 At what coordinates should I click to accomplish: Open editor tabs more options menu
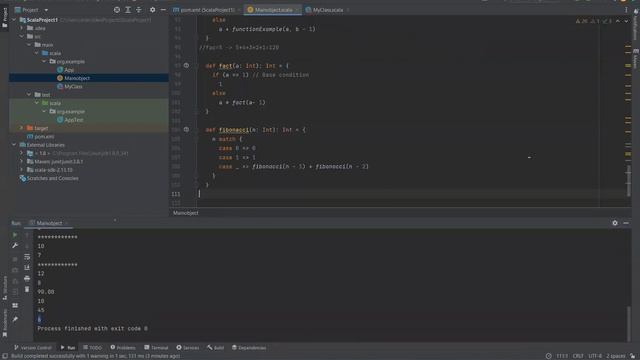point(626,10)
